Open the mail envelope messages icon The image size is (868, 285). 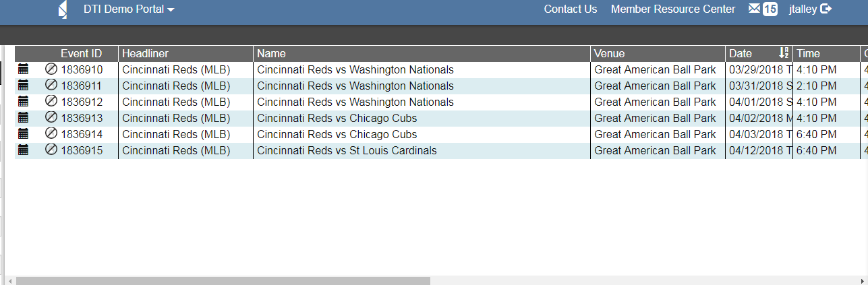tap(755, 9)
